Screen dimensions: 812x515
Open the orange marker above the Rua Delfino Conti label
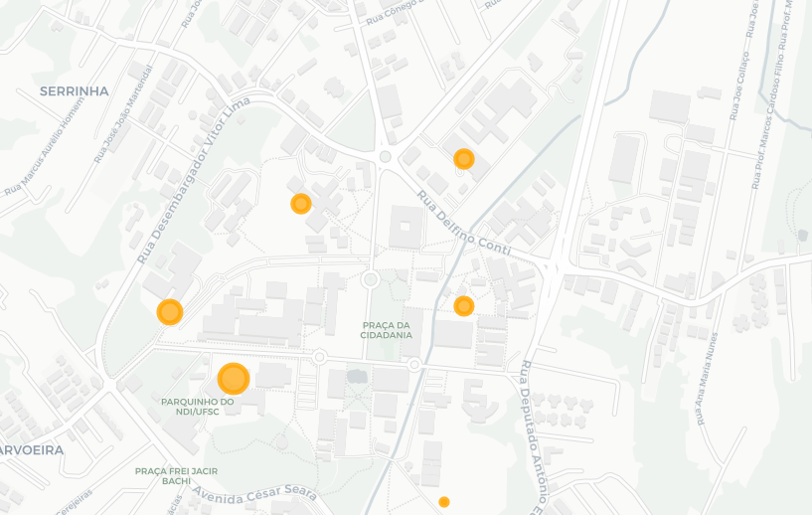(463, 159)
